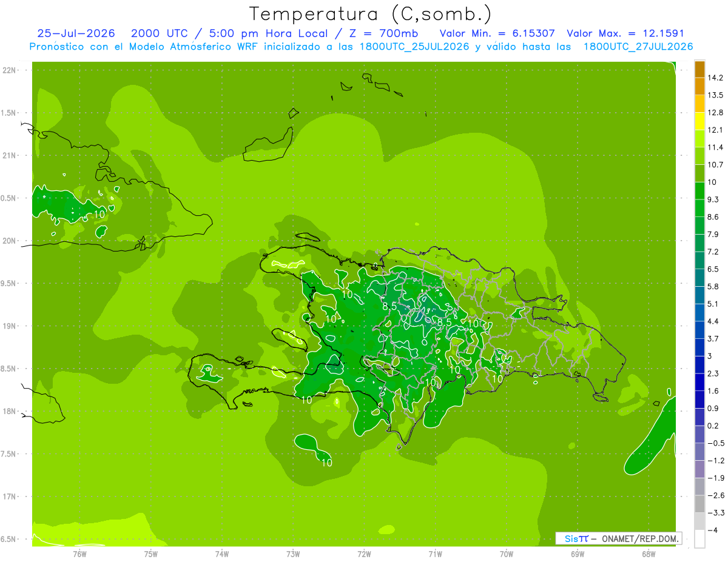The image size is (728, 562).
Task: Pick the purple swatch between -1.9 and -1.2
Action: [699, 469]
